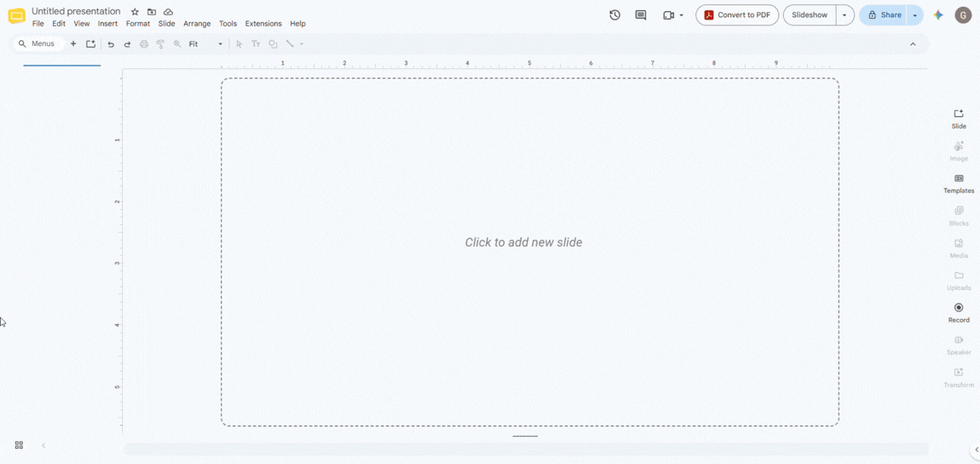Open the Extensions menu
This screenshot has width=980, height=464.
pyautogui.click(x=263, y=24)
